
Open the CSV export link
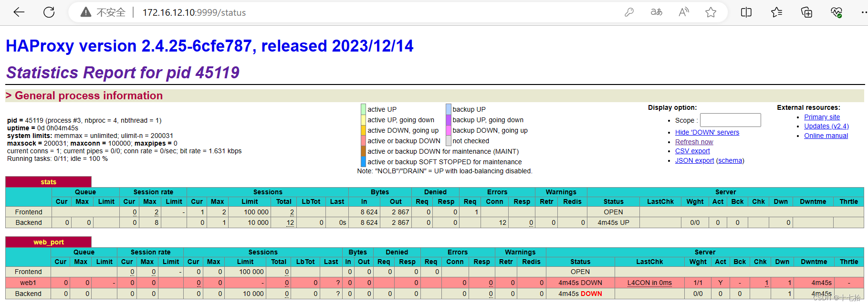coord(692,151)
